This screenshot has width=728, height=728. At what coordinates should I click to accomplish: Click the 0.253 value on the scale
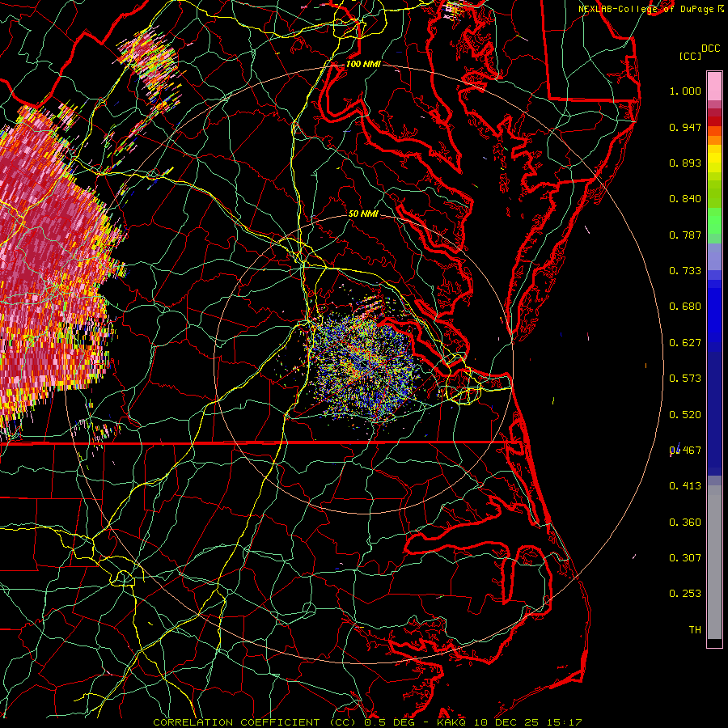pos(685,594)
